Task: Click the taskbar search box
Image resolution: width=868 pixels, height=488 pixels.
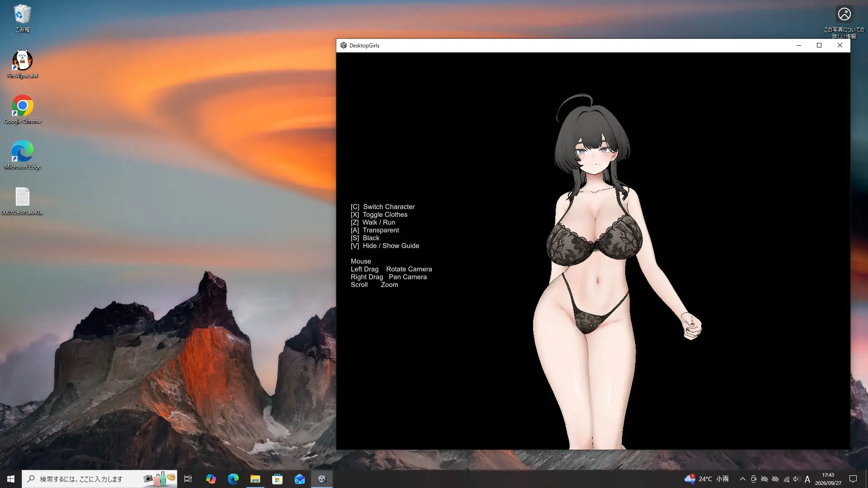Action: point(99,479)
